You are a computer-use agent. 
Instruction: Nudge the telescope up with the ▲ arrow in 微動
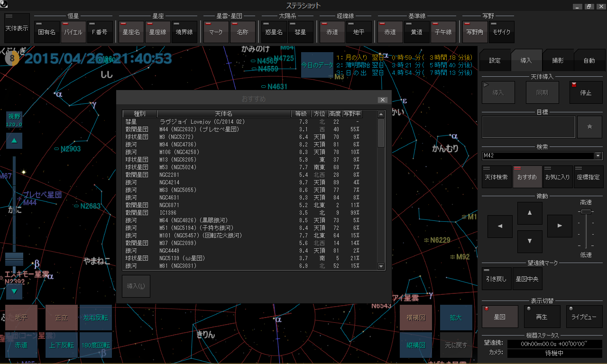pyautogui.click(x=530, y=213)
